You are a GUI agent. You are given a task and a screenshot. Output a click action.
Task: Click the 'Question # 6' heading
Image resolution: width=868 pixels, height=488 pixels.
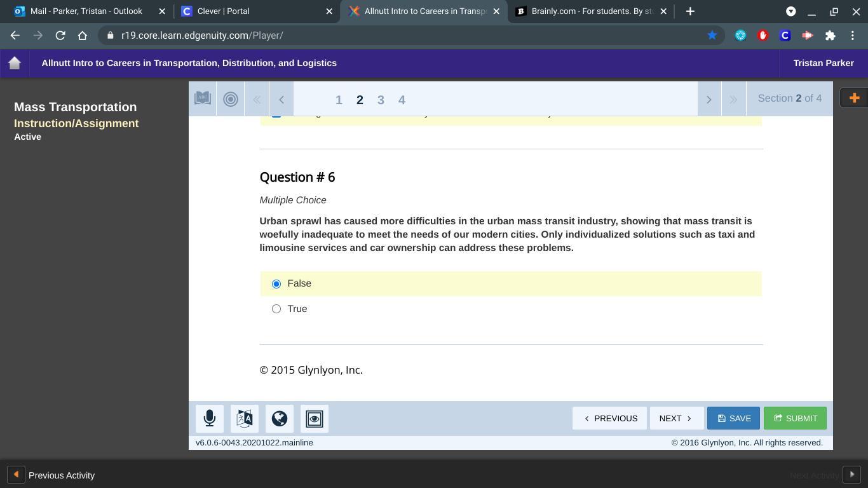tap(297, 177)
